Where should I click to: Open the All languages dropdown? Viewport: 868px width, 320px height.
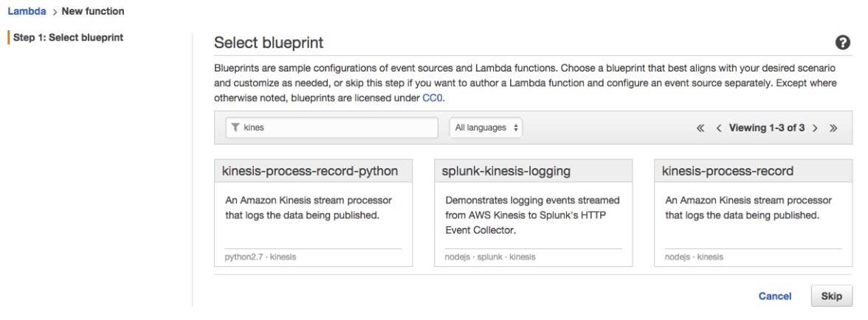485,128
